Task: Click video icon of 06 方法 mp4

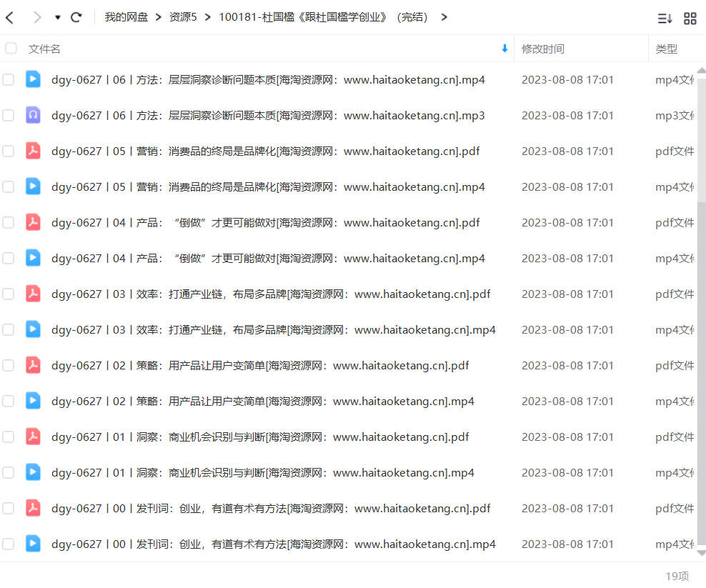Action: click(x=33, y=79)
